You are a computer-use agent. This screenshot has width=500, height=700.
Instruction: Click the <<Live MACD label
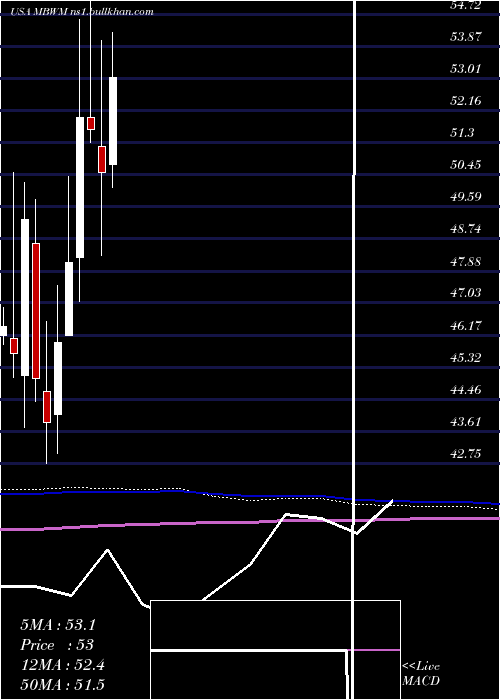point(421,674)
